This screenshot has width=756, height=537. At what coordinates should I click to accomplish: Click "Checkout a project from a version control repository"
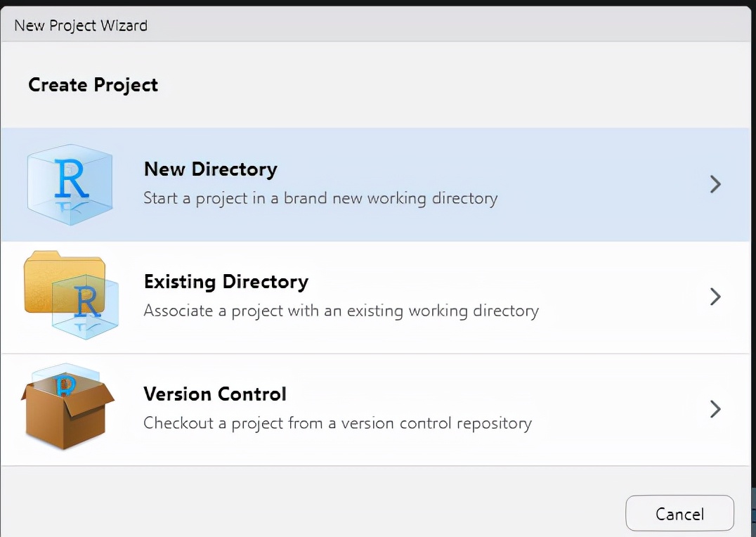tap(337, 423)
